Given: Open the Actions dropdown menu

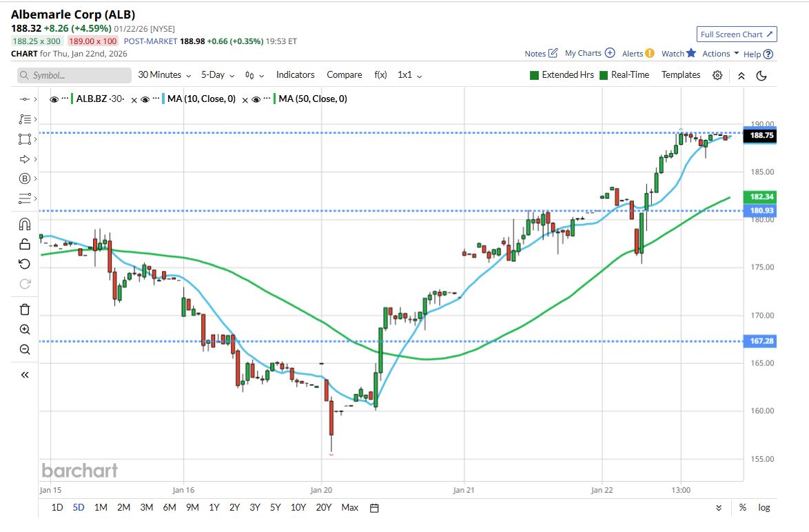Looking at the screenshot, I should [x=720, y=54].
